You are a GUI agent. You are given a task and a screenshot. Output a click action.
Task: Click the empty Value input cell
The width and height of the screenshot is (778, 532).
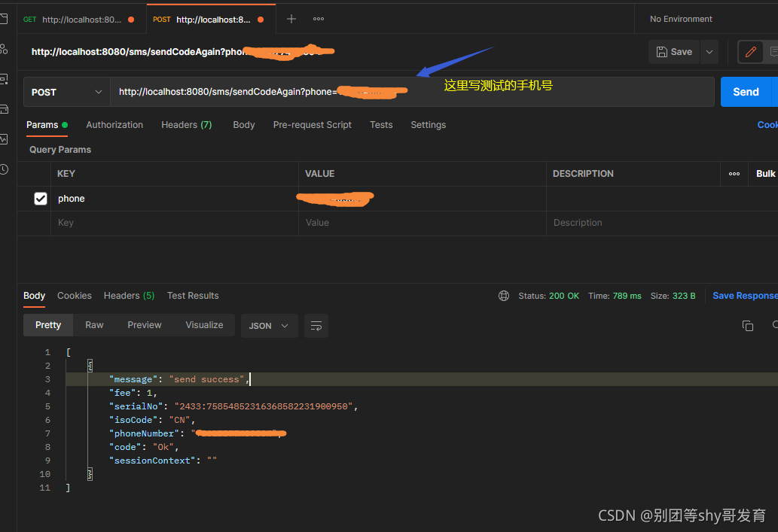[x=423, y=223]
